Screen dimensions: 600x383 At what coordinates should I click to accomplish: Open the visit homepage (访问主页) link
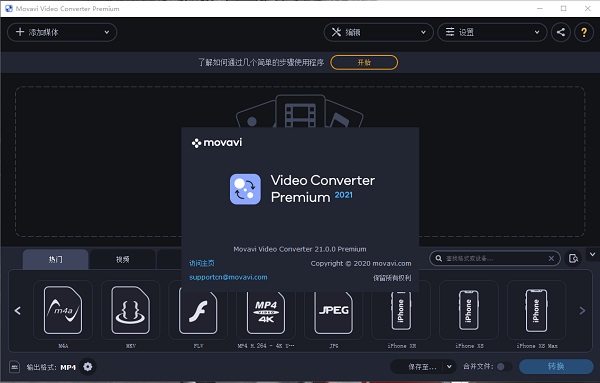(202, 263)
